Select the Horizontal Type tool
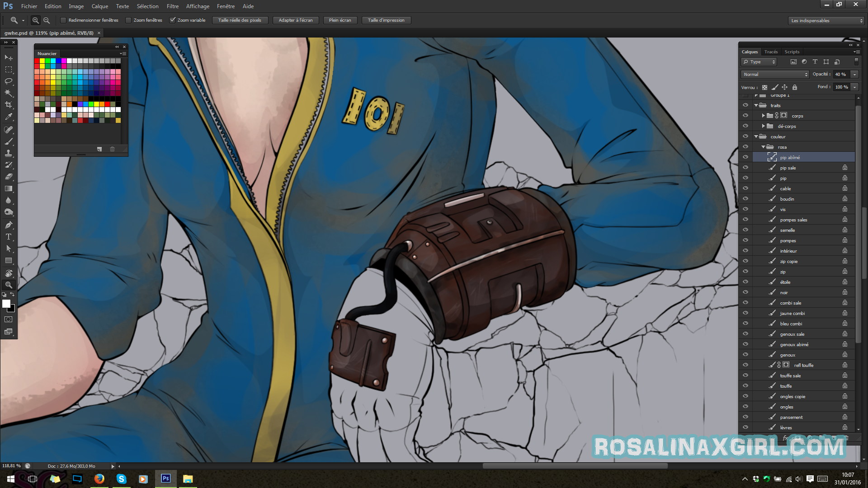Image resolution: width=868 pixels, height=488 pixels. point(9,237)
